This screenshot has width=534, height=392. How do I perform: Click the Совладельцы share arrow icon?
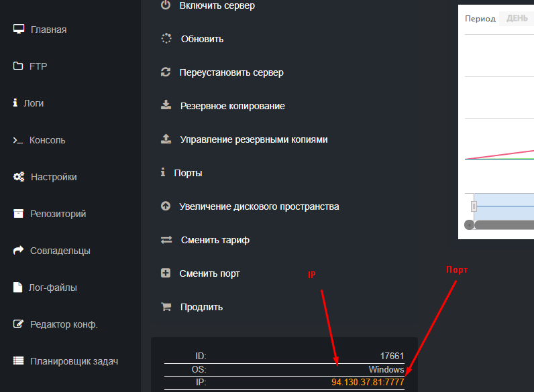19,251
